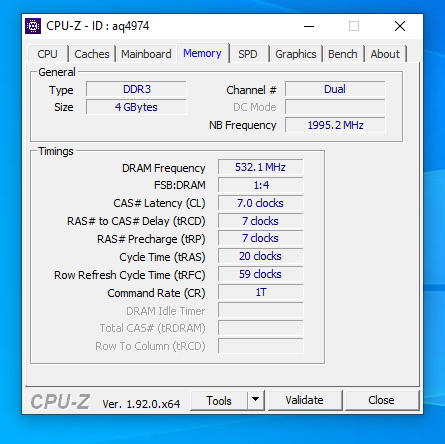Click the DDR3 memory type value
The image size is (445, 444).
pos(136,89)
